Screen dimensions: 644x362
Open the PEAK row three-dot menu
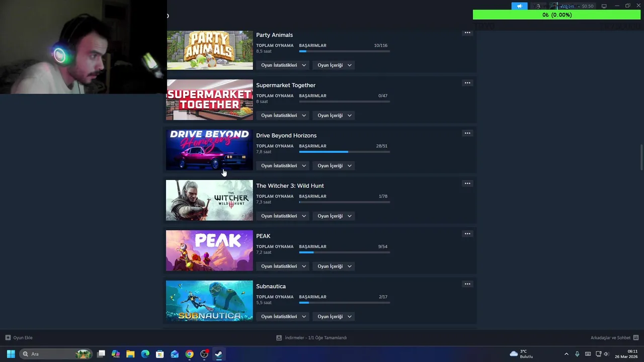[x=467, y=234]
